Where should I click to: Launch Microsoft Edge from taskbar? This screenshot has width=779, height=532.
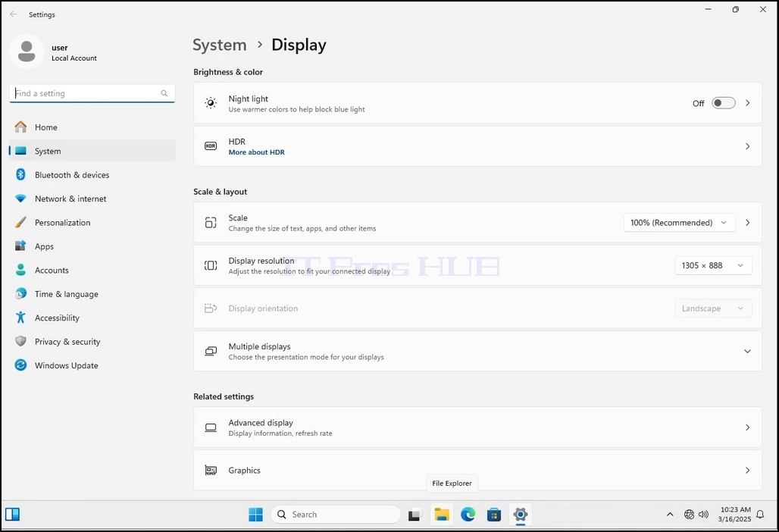click(468, 515)
